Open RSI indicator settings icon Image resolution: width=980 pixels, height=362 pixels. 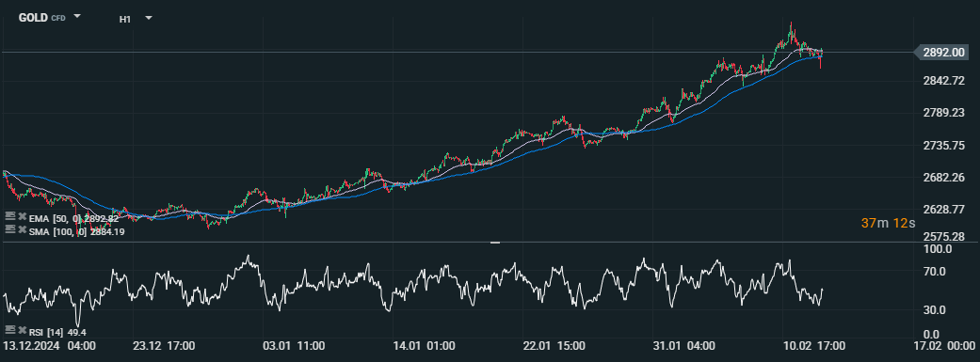pyautogui.click(x=9, y=330)
